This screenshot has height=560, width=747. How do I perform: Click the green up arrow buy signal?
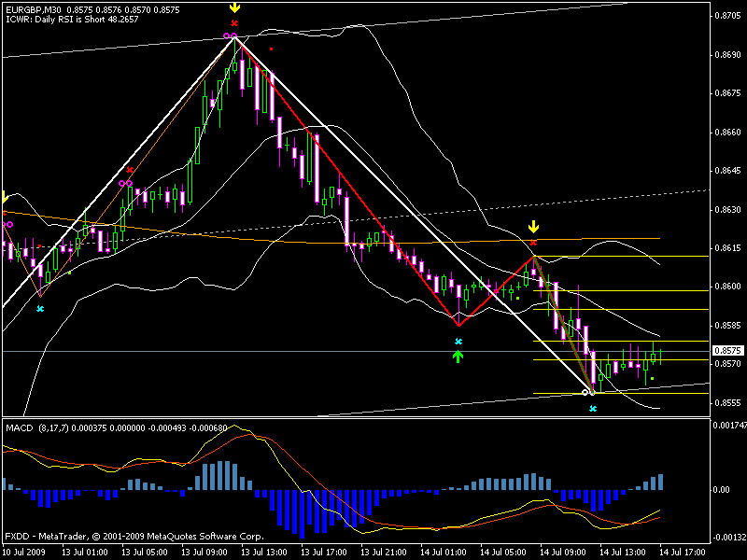click(x=458, y=357)
